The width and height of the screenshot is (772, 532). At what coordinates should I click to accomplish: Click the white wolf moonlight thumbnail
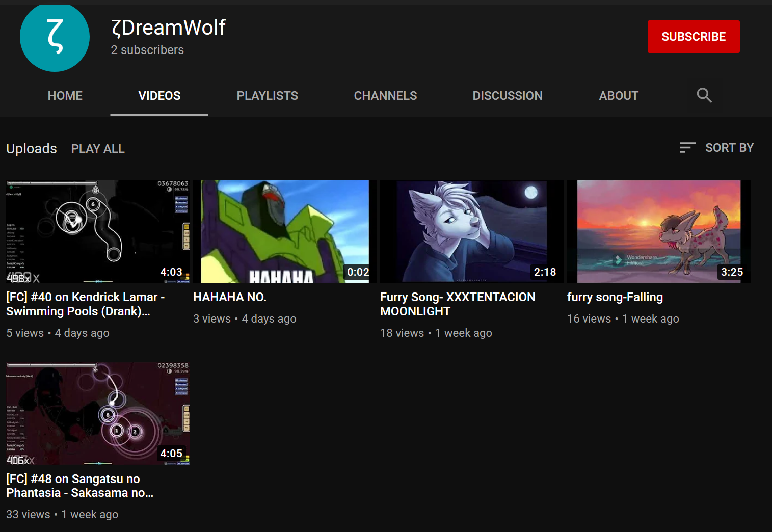click(x=472, y=231)
